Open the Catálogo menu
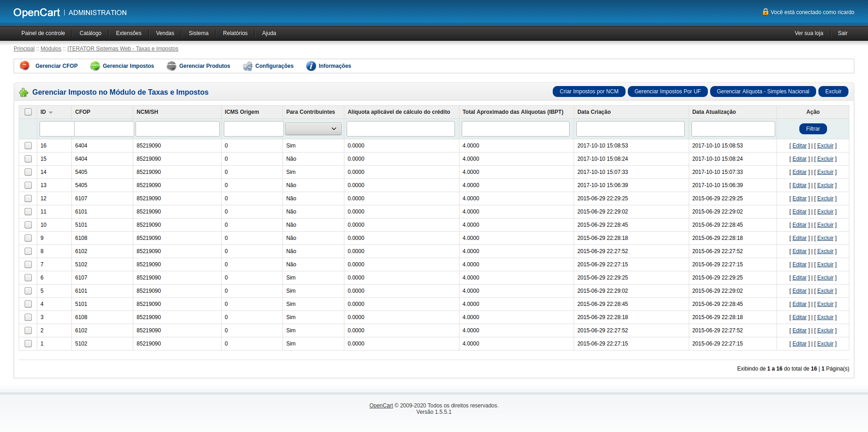Screen dimensions: 868x432 91,33
